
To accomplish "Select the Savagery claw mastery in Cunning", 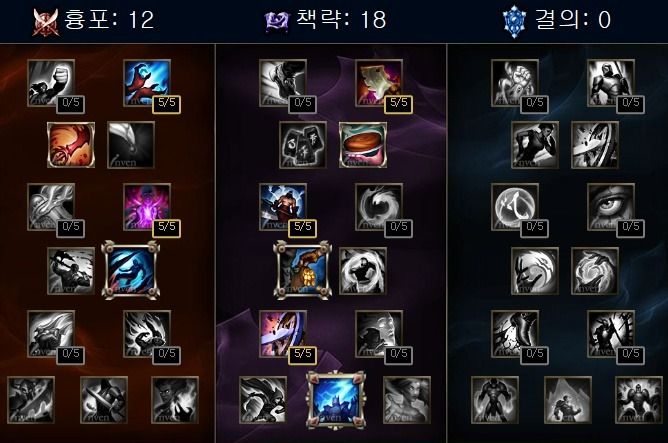I will [379, 83].
